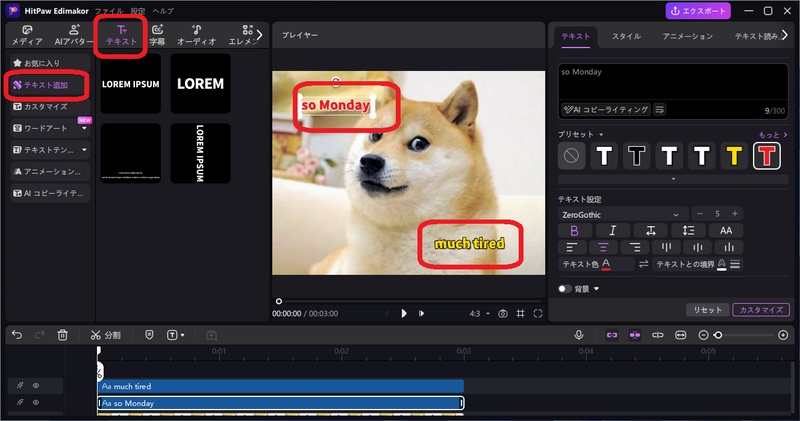
Task: Switch to the アニメーション tab in right panel
Action: [688, 36]
